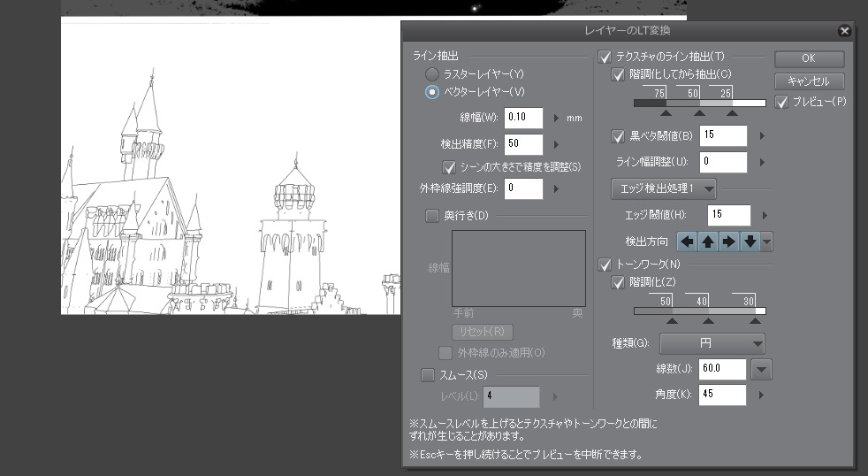Image resolution: width=868 pixels, height=476 pixels.
Task: Select the ラスターレイヤー radio button
Action: 432,73
